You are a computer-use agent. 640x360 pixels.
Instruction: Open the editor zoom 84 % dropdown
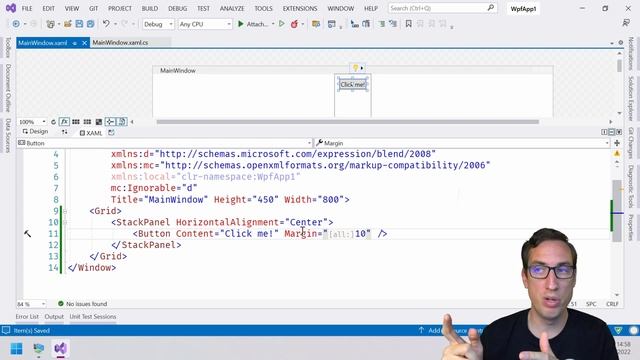(x=31, y=304)
